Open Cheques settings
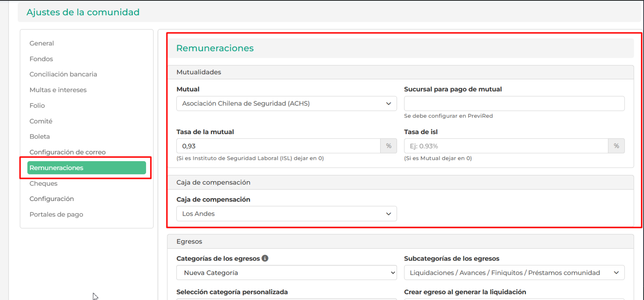644x300 pixels. [43, 183]
